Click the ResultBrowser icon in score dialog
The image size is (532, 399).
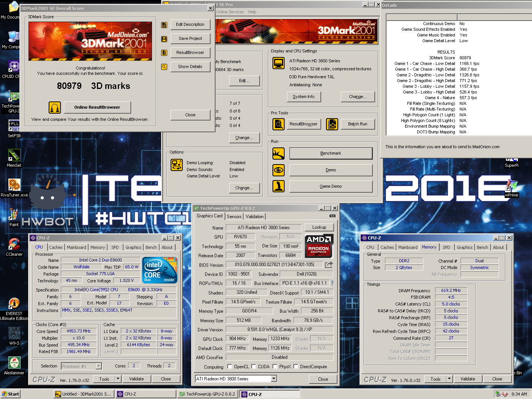[164, 53]
